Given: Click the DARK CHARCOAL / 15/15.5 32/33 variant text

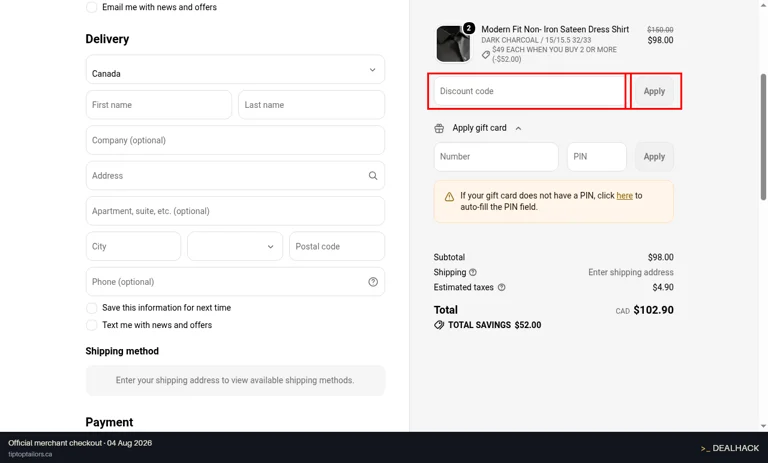Looking at the screenshot, I should (536, 40).
